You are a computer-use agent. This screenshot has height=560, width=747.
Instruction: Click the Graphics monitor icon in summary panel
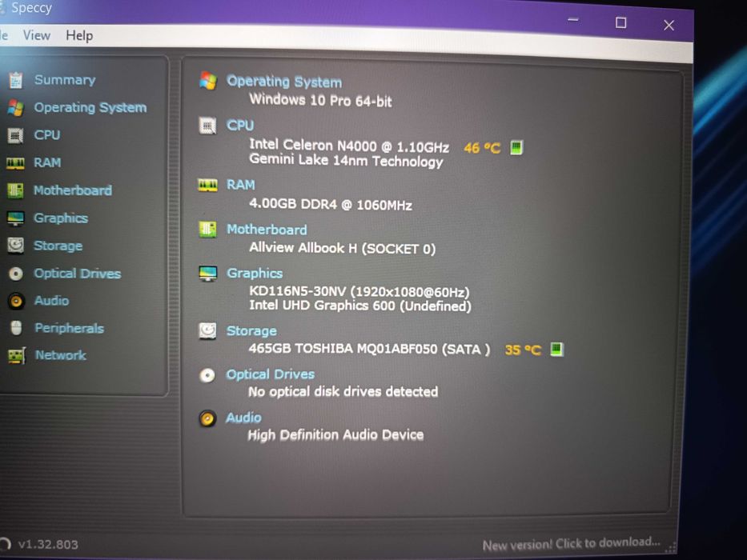tap(207, 274)
